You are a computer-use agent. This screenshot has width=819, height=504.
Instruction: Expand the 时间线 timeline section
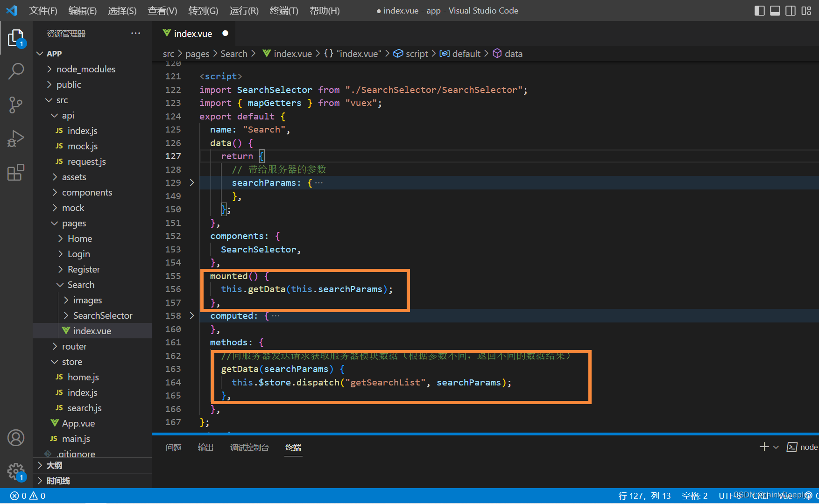(x=92, y=481)
